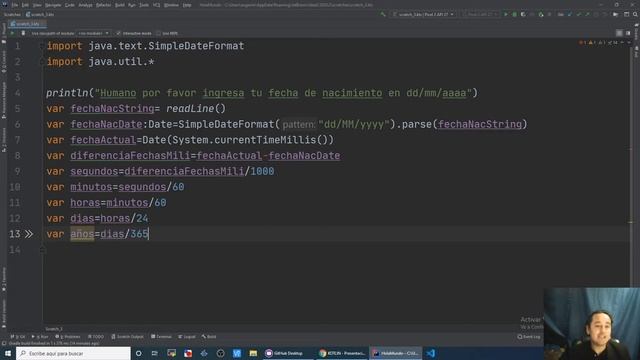Open the classpath module dropdown

point(94,33)
